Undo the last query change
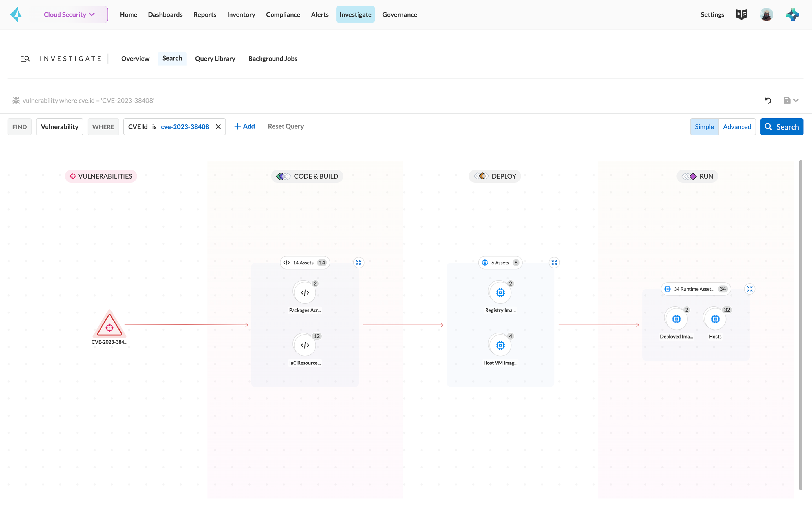The width and height of the screenshot is (812, 507). click(x=768, y=100)
